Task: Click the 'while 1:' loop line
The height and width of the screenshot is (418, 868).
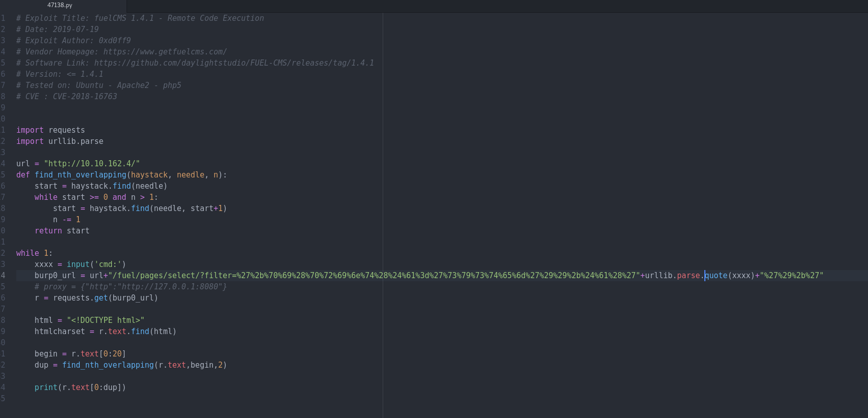Action: [35, 253]
